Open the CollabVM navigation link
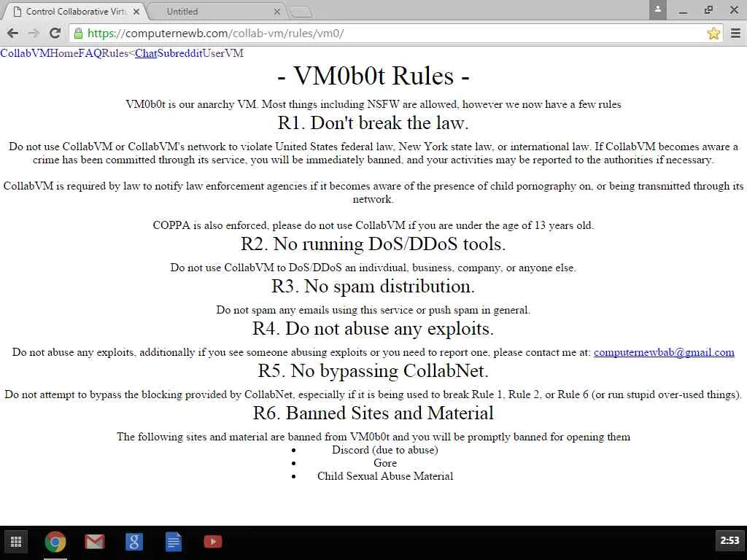 pyautogui.click(x=25, y=52)
